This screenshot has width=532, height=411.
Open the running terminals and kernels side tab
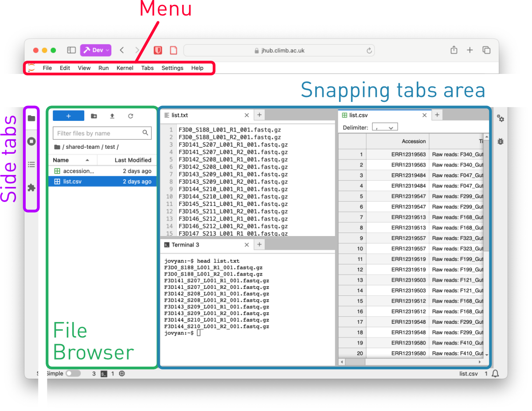pos(31,141)
